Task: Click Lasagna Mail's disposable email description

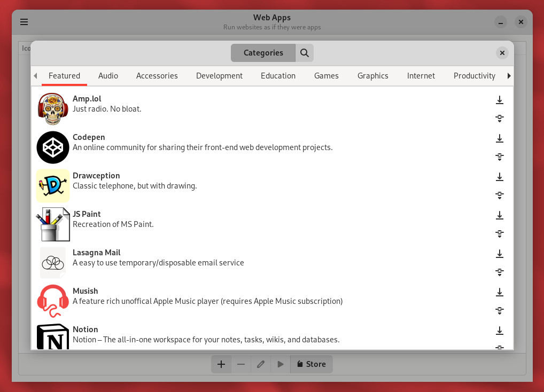Action: click(158, 263)
